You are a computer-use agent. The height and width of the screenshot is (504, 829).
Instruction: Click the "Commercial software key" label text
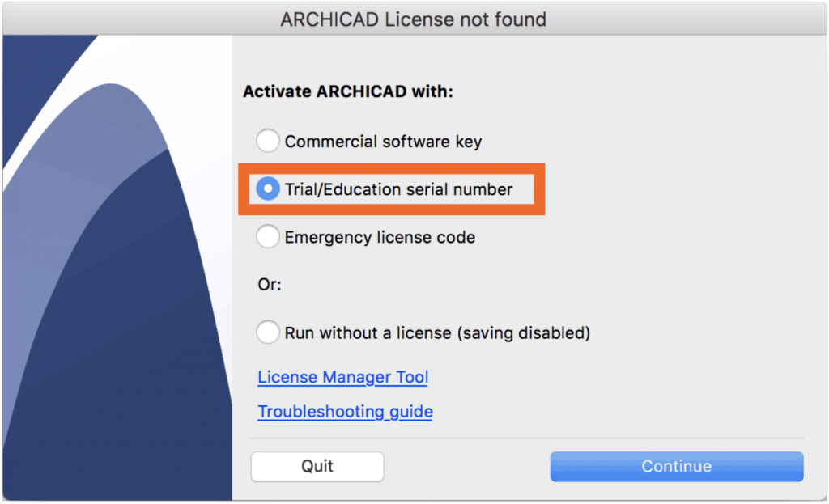(383, 142)
